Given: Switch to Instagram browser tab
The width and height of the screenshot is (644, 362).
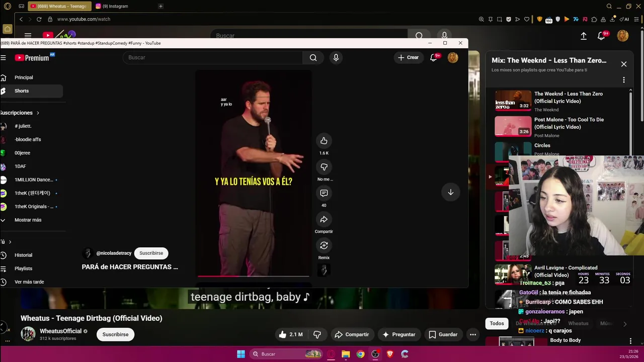Looking at the screenshot, I should 115,6.
